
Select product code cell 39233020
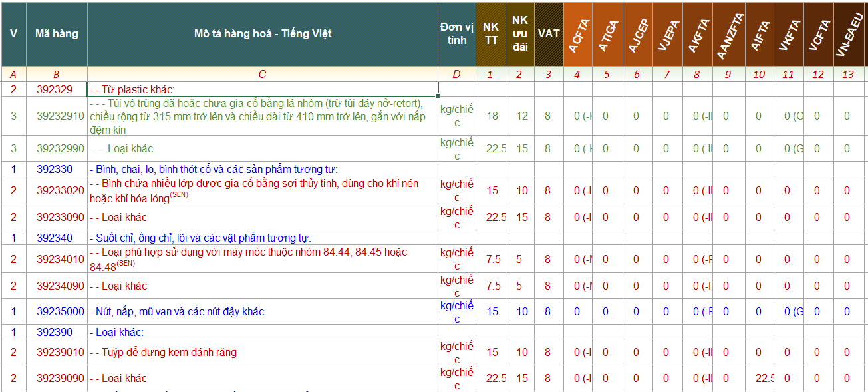pos(61,190)
